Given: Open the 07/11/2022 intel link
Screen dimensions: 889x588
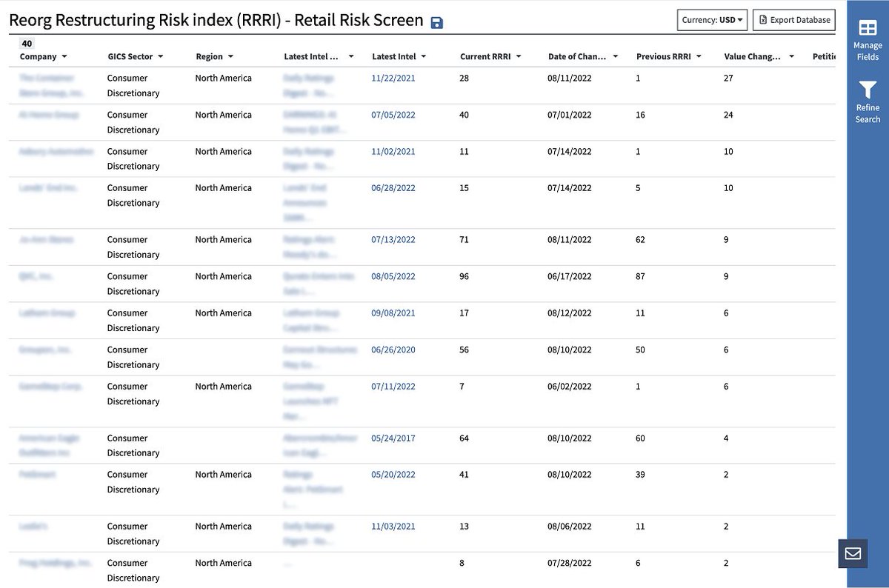Looking at the screenshot, I should pos(393,386).
